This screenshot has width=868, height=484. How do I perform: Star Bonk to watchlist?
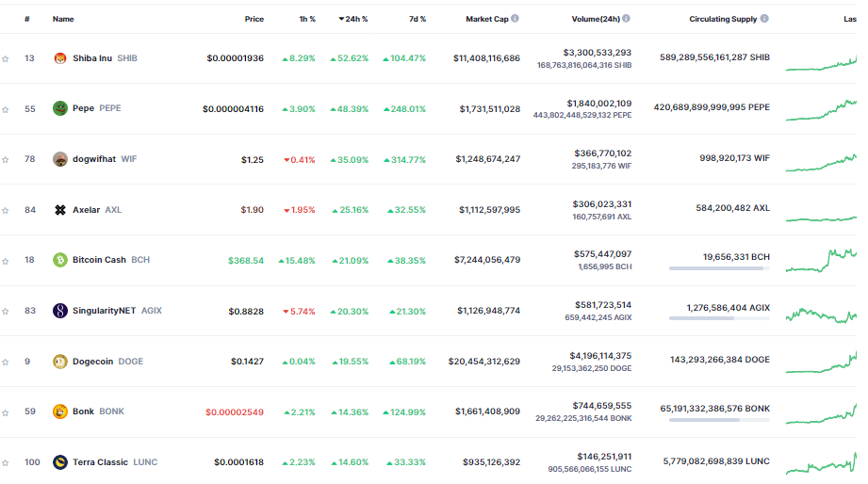point(6,412)
